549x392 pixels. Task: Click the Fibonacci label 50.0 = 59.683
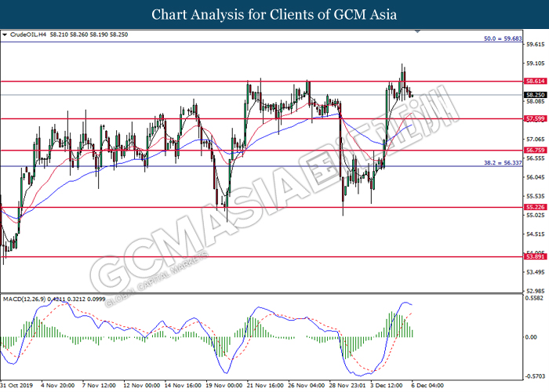coord(503,38)
